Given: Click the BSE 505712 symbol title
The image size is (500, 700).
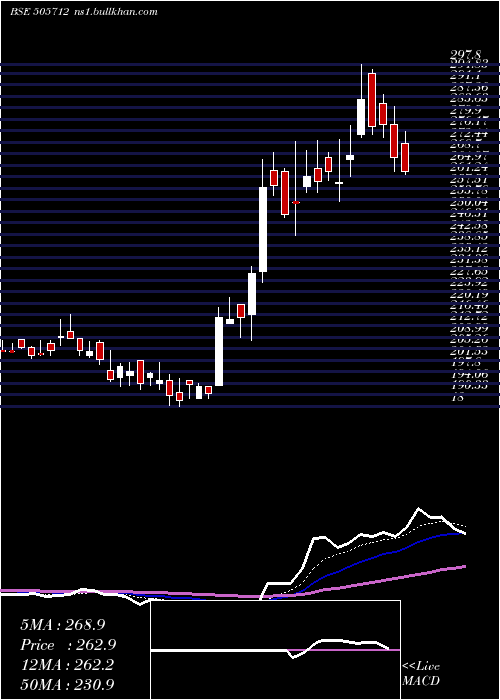Looking at the screenshot, I should pyautogui.click(x=39, y=12).
